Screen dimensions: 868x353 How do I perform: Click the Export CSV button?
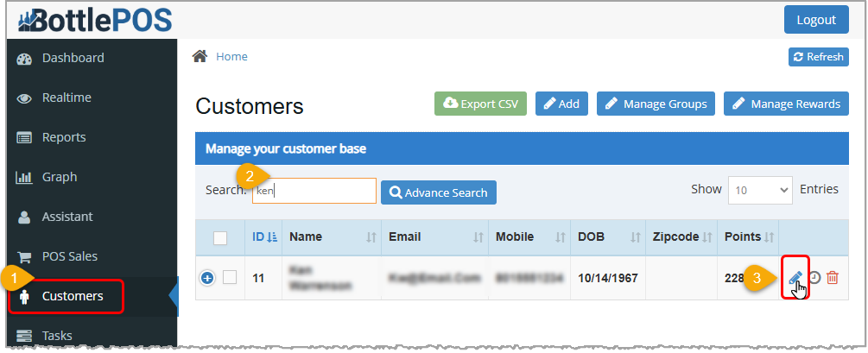point(480,104)
